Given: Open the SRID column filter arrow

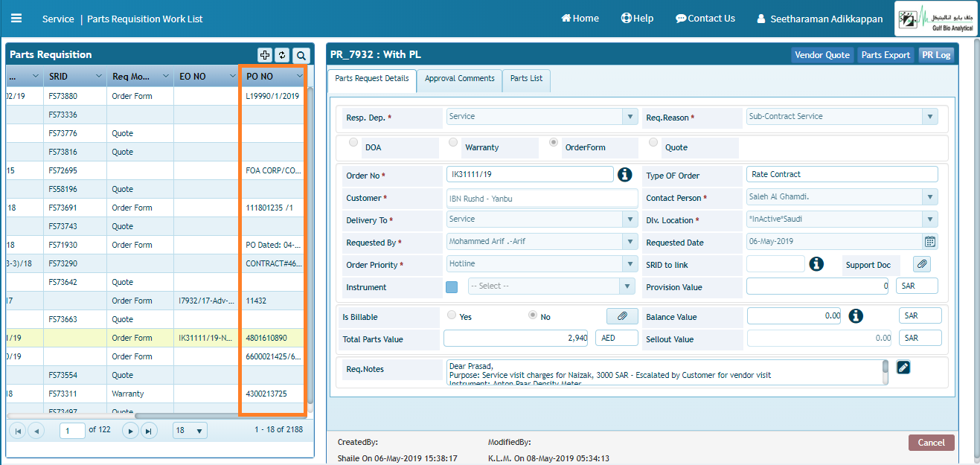Looking at the screenshot, I should (x=99, y=76).
